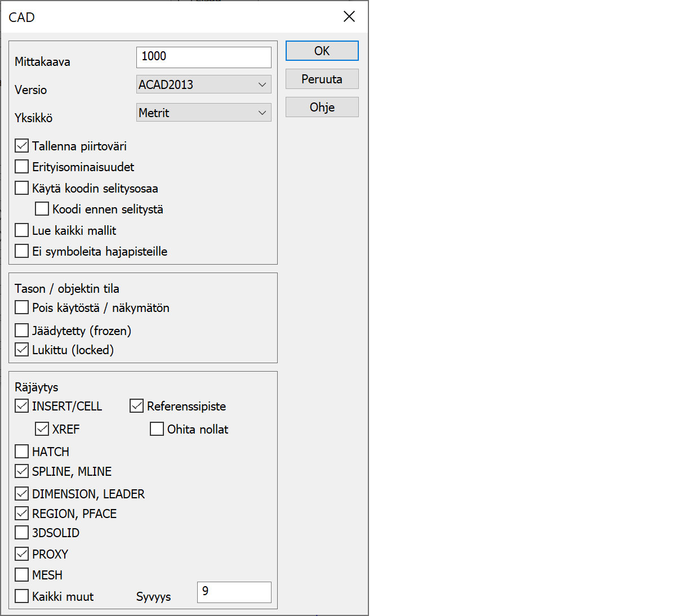Click the Syvyys depth input field

pos(234,592)
